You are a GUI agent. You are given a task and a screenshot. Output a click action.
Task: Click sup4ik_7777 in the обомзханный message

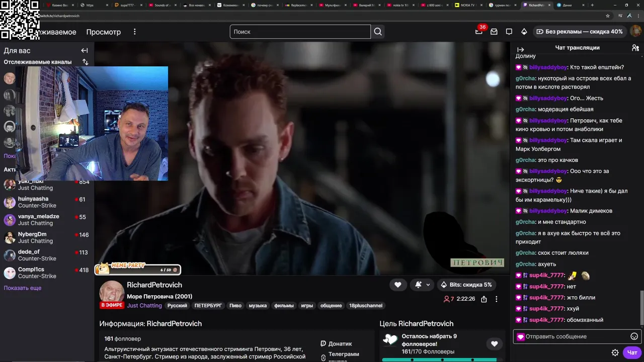(546, 320)
